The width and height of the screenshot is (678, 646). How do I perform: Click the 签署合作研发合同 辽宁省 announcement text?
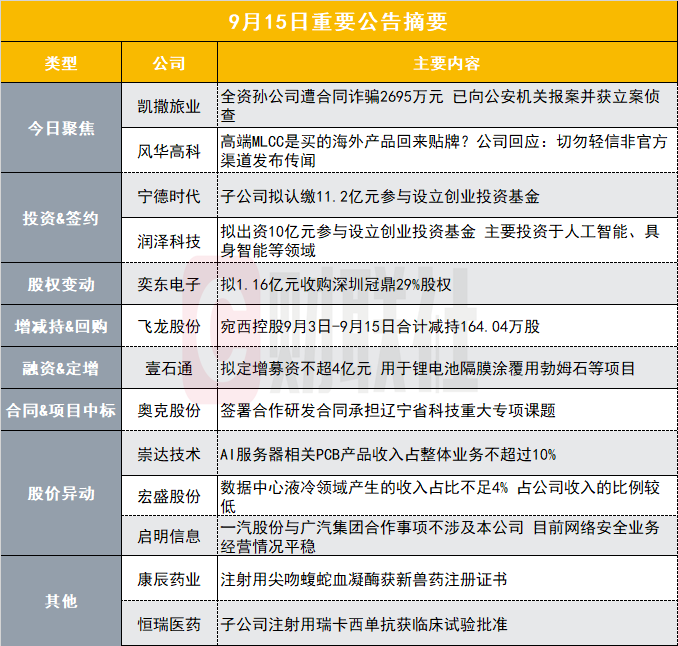(388, 410)
